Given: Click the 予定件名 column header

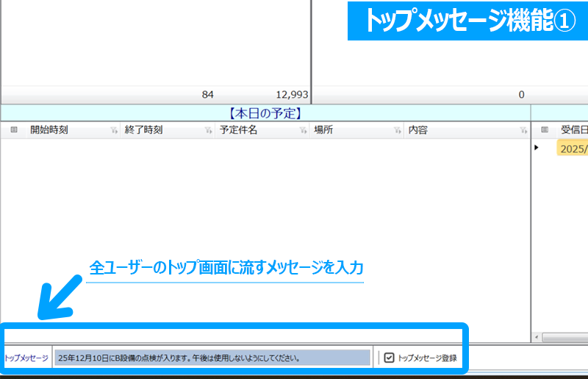Looking at the screenshot, I should click(238, 130).
